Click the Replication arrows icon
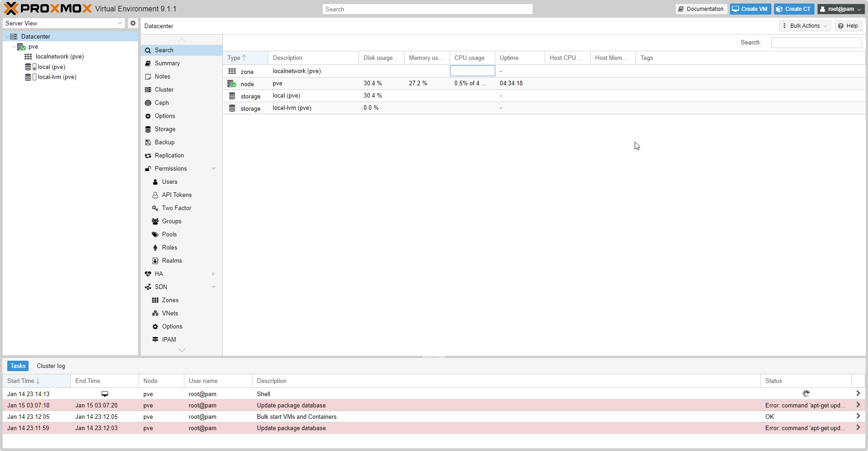Screen dimensions: 868x451 tap(148, 156)
